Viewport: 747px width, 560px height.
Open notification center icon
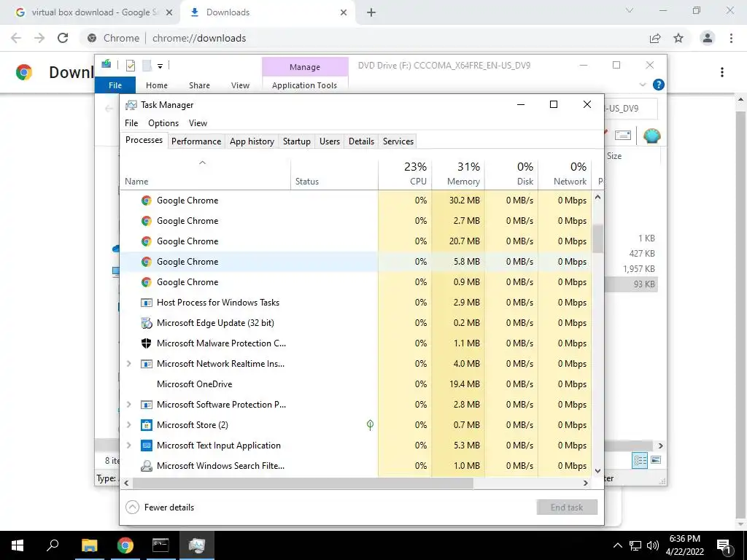724,545
